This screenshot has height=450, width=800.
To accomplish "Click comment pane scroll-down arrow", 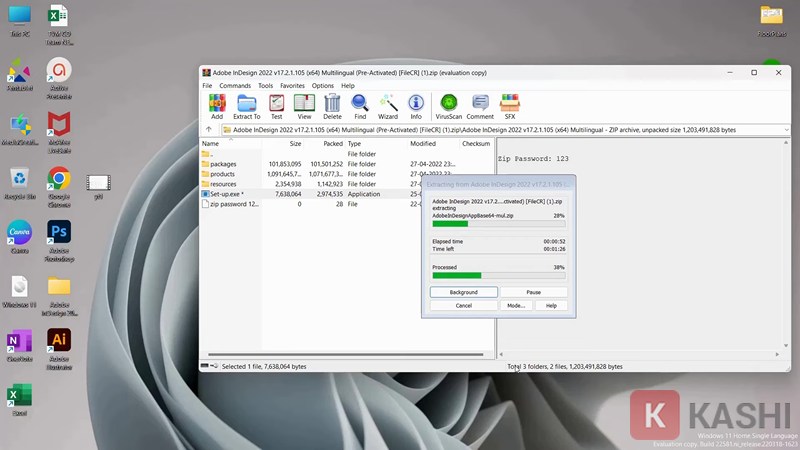I will 786,345.
